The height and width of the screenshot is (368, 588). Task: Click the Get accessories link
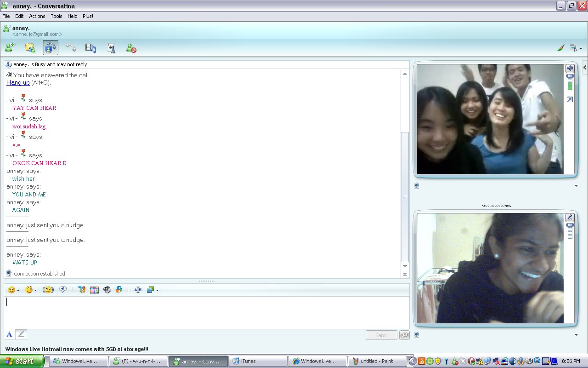pyautogui.click(x=497, y=206)
